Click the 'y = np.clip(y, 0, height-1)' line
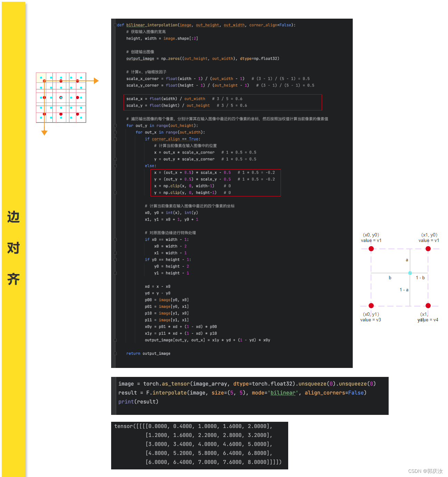This screenshot has width=448, height=477. coord(192,193)
